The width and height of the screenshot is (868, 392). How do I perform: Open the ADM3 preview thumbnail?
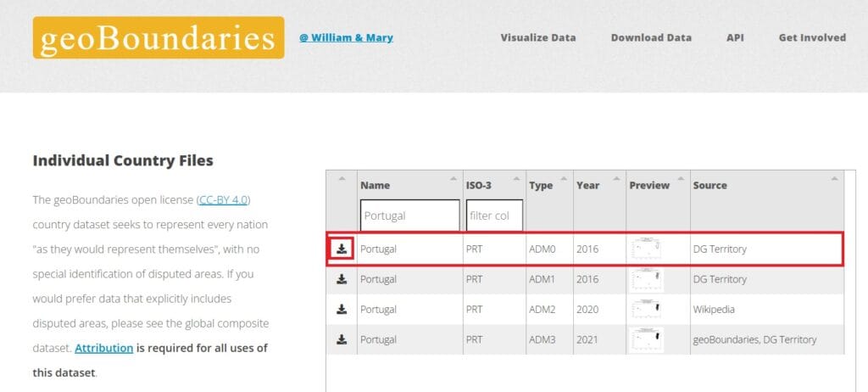pyautogui.click(x=647, y=339)
